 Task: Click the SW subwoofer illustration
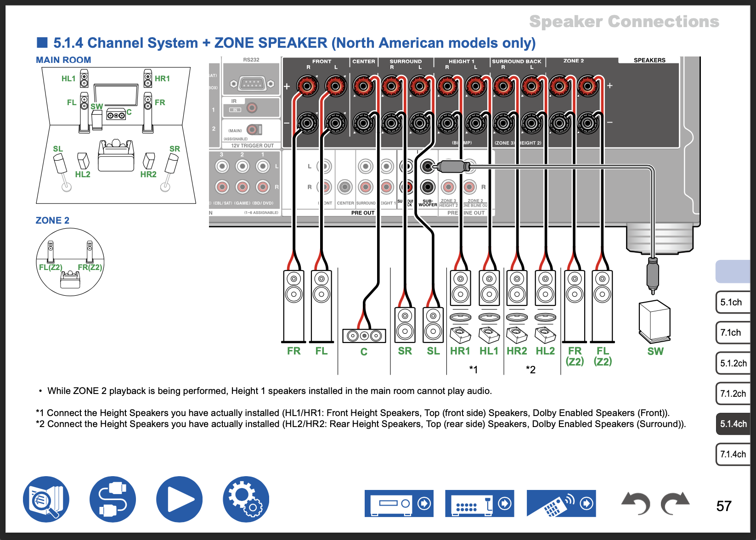(654, 322)
